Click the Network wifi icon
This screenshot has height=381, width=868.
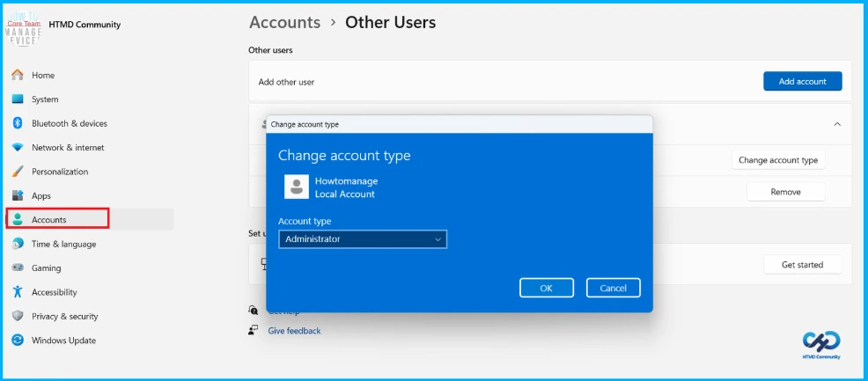[18, 148]
